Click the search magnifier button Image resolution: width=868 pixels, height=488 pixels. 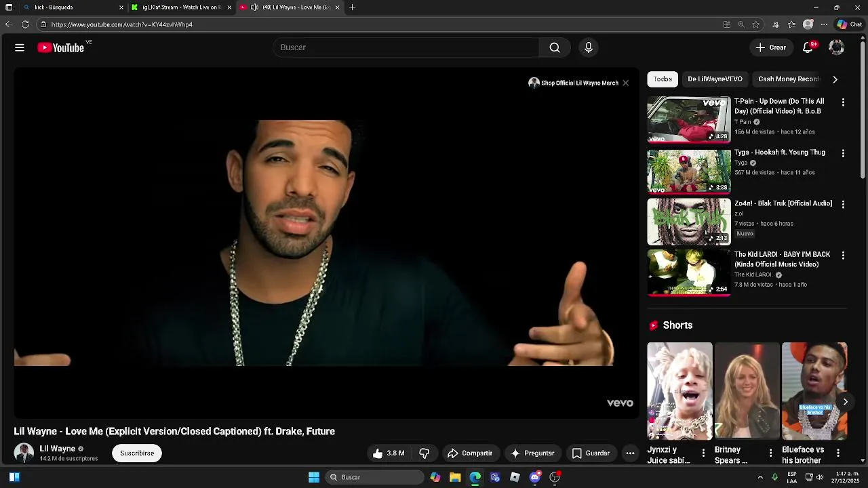click(555, 47)
